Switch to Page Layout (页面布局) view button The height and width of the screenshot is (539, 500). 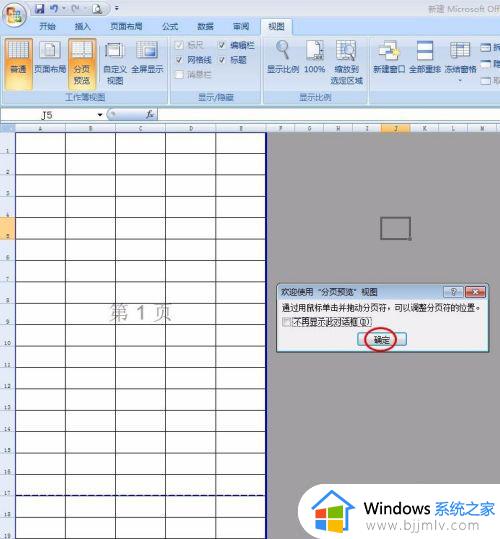pyautogui.click(x=50, y=57)
